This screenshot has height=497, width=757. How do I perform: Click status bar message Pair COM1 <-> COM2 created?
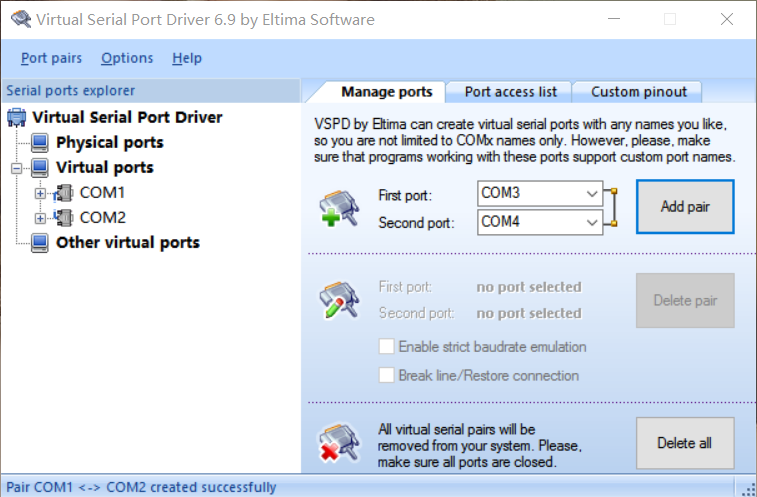pos(141,487)
